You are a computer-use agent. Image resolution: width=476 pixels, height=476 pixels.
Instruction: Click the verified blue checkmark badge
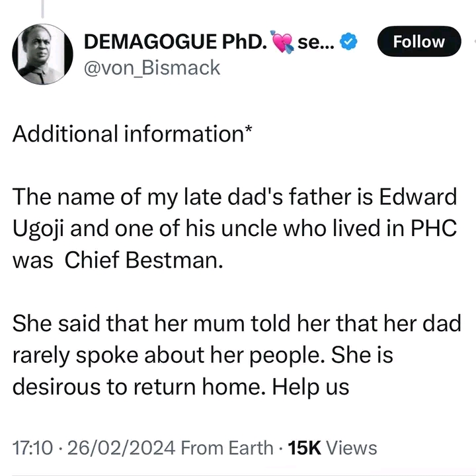pos(350,43)
